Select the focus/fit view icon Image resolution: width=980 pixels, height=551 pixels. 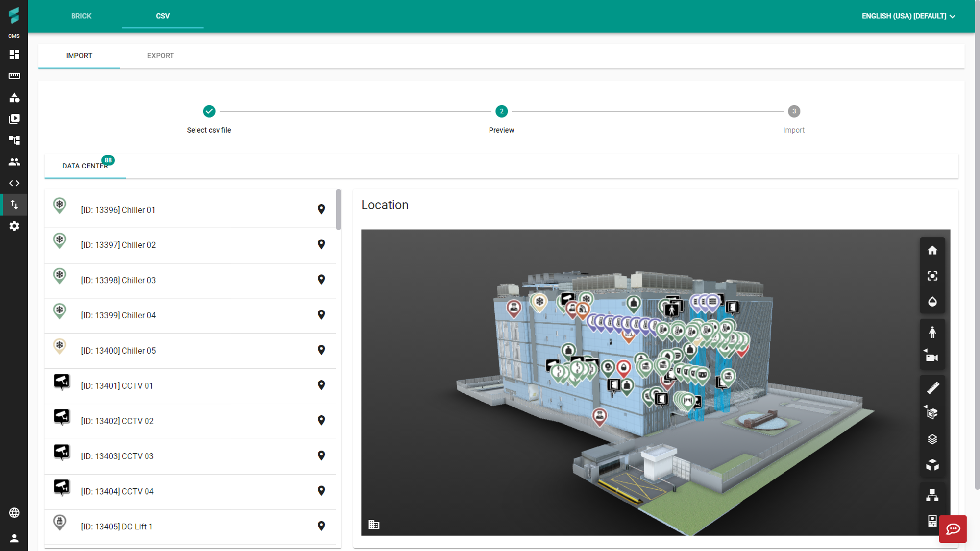tap(932, 276)
